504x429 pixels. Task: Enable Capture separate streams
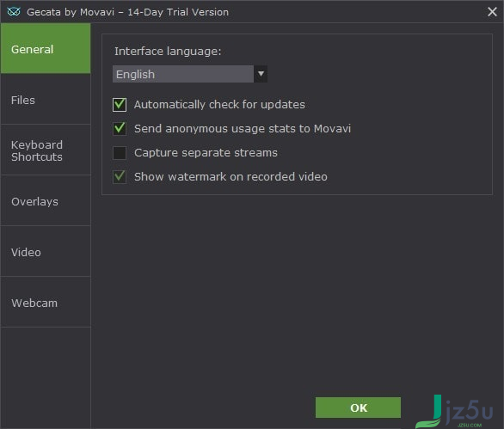pyautogui.click(x=120, y=153)
